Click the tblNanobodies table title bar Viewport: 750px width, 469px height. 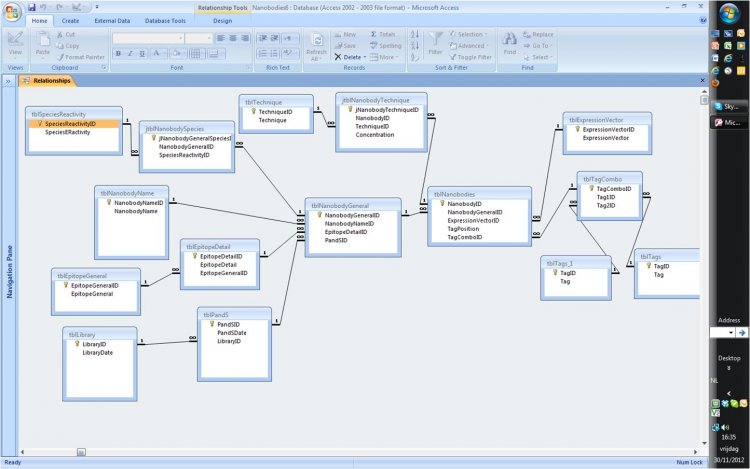[479, 193]
